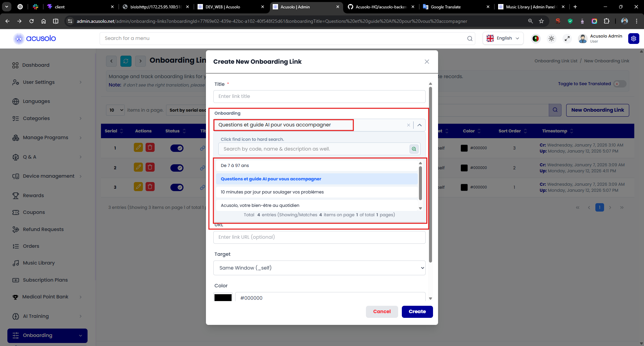Click the Search for a menu field
The height and width of the screenshot is (346, 644).
coord(287,38)
